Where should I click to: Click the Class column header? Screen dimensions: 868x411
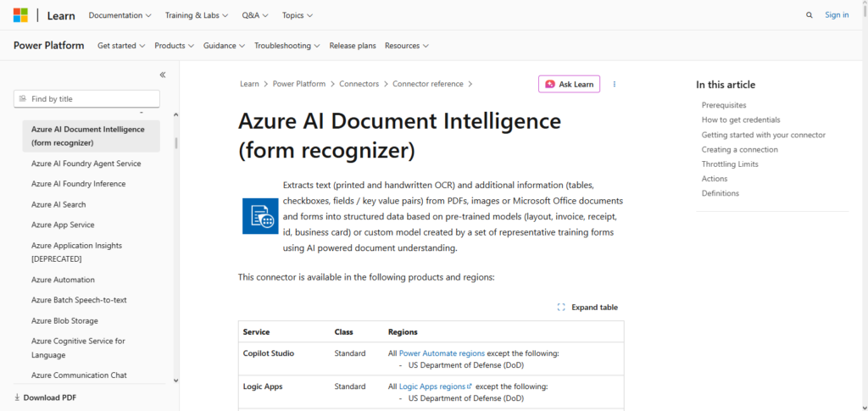pyautogui.click(x=344, y=332)
